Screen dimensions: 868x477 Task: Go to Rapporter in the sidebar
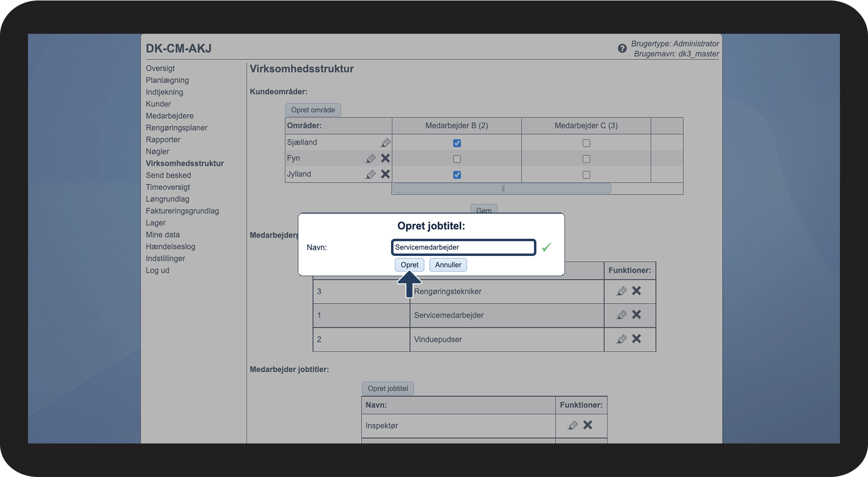[163, 140]
